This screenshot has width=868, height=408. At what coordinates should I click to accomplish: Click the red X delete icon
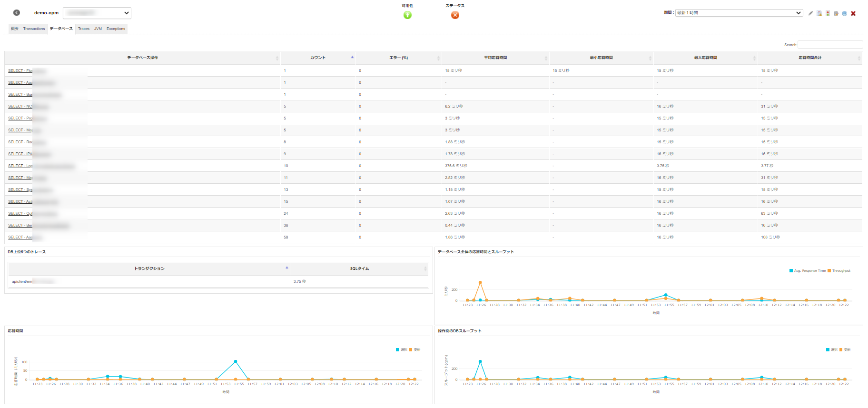coord(853,13)
